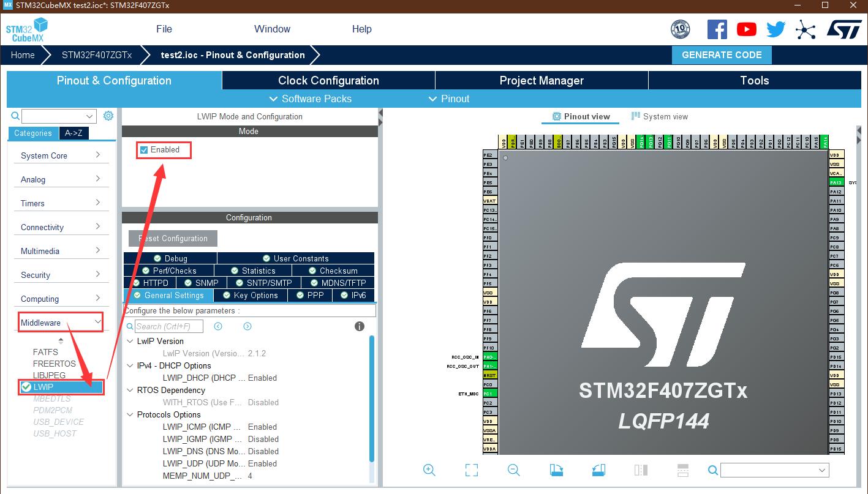The height and width of the screenshot is (494, 868).
Task: Select the green PG14 pin
Action: [641, 142]
